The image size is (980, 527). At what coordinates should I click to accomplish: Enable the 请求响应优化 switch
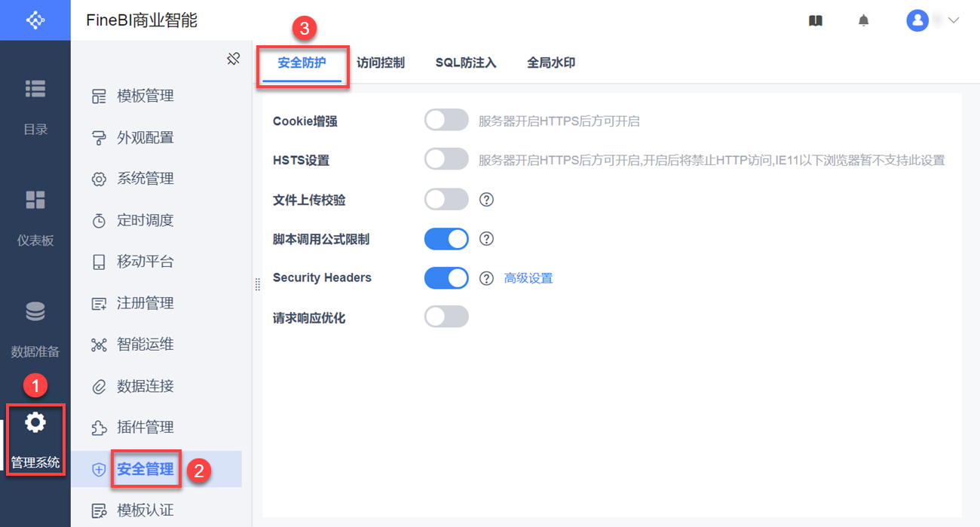click(446, 317)
